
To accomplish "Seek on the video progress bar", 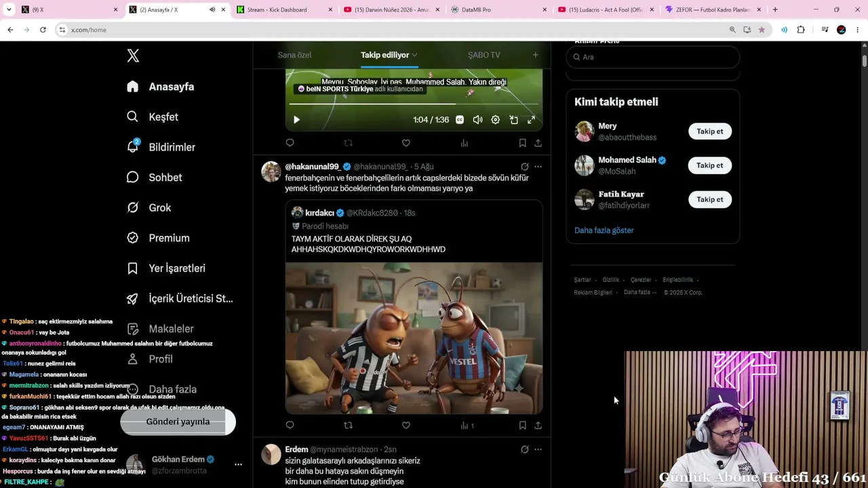I will pyautogui.click(x=414, y=104).
